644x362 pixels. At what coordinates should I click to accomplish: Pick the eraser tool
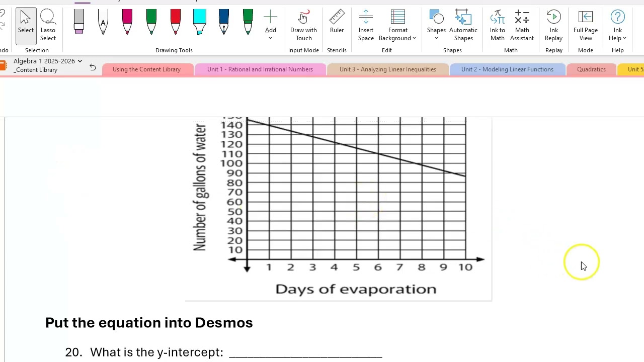point(79,23)
